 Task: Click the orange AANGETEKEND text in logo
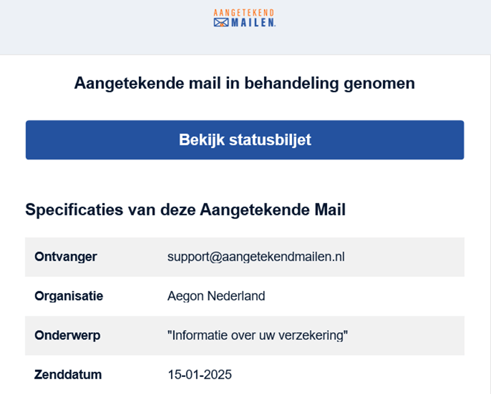coord(244,13)
